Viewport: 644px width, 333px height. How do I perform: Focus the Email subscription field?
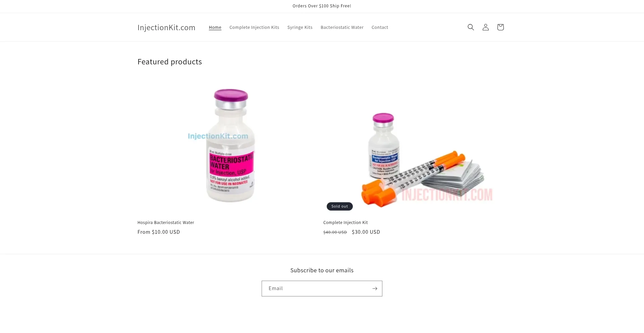click(316, 288)
